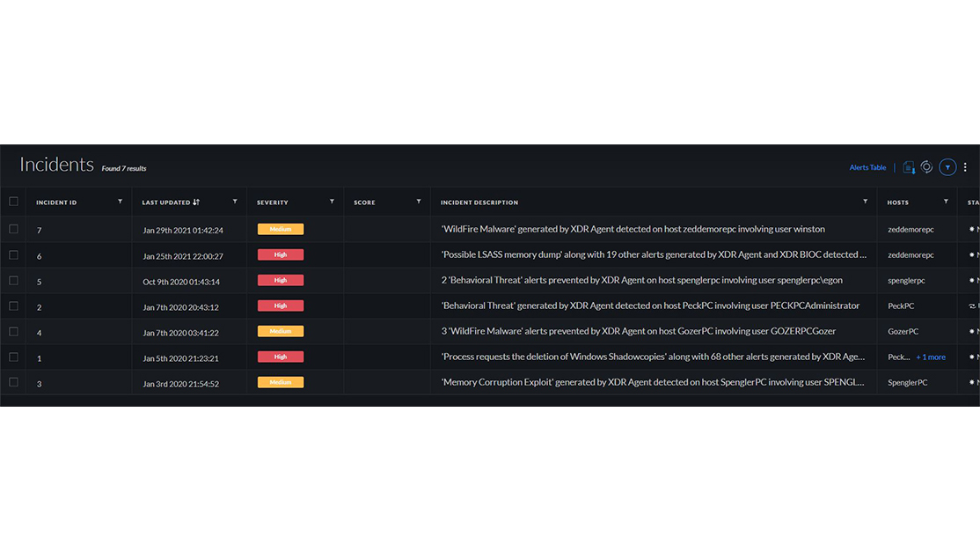Open the 'Behavioral Threat' PeckPC incident description
This screenshot has width=980, height=552.
(x=651, y=305)
